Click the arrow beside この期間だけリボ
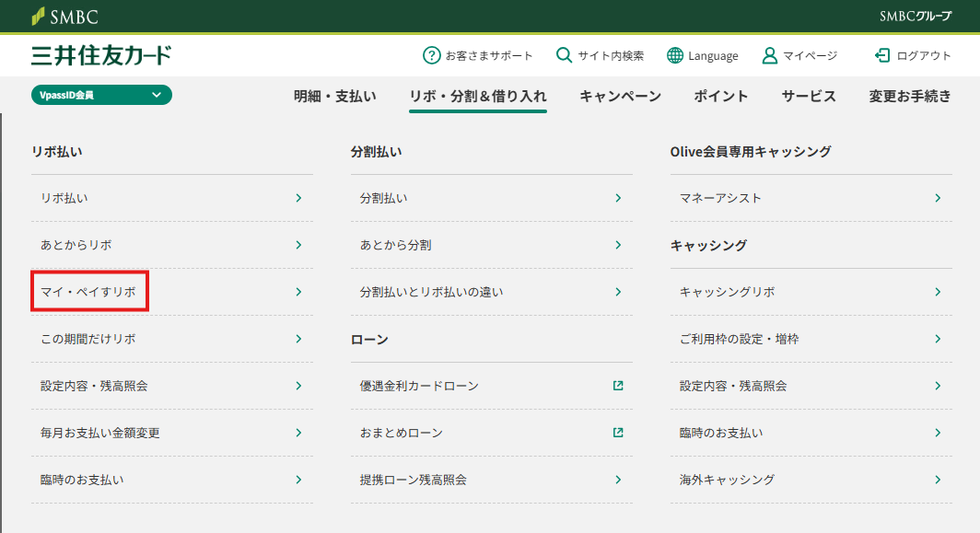The width and height of the screenshot is (980, 533). point(298,339)
